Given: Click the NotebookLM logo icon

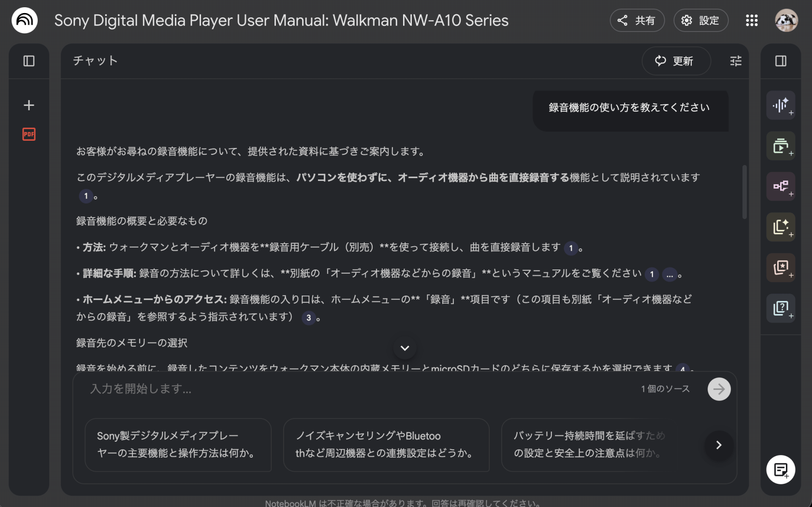Looking at the screenshot, I should click(24, 20).
